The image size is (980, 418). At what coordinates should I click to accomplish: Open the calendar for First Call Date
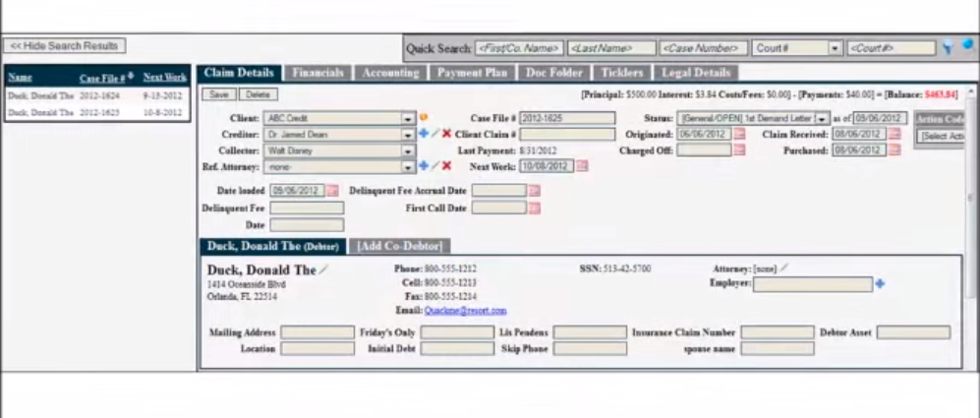(x=535, y=209)
